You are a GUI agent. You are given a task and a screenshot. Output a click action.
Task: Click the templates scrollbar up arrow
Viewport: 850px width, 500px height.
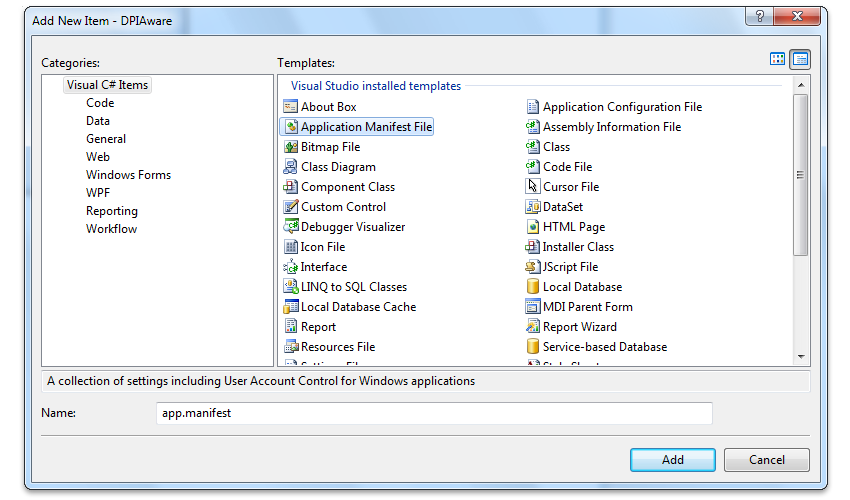coord(801,86)
